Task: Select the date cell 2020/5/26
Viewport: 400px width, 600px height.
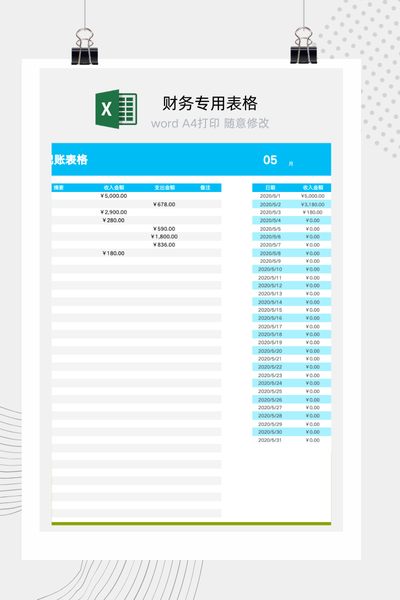Action: (x=270, y=400)
